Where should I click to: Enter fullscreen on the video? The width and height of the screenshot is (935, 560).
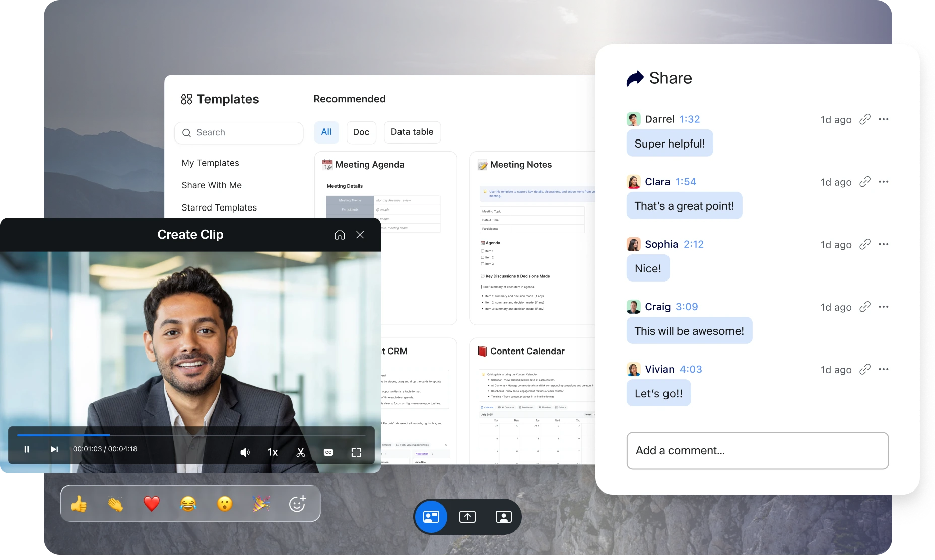pos(356,452)
